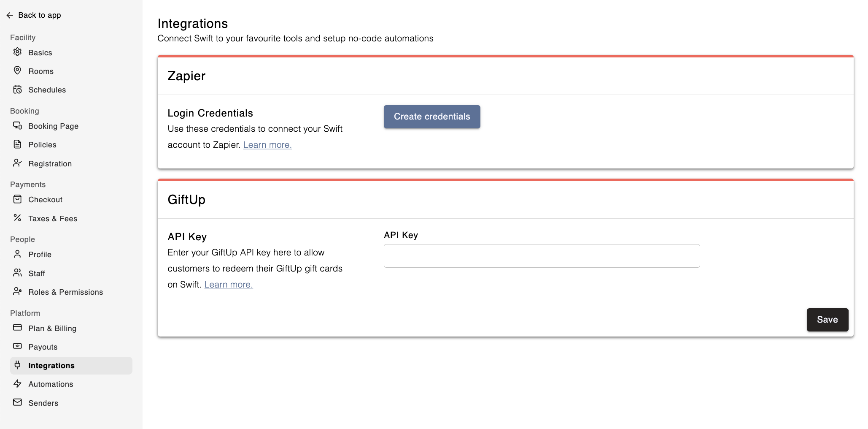
Task: Open the Staff menu item
Action: click(x=37, y=274)
